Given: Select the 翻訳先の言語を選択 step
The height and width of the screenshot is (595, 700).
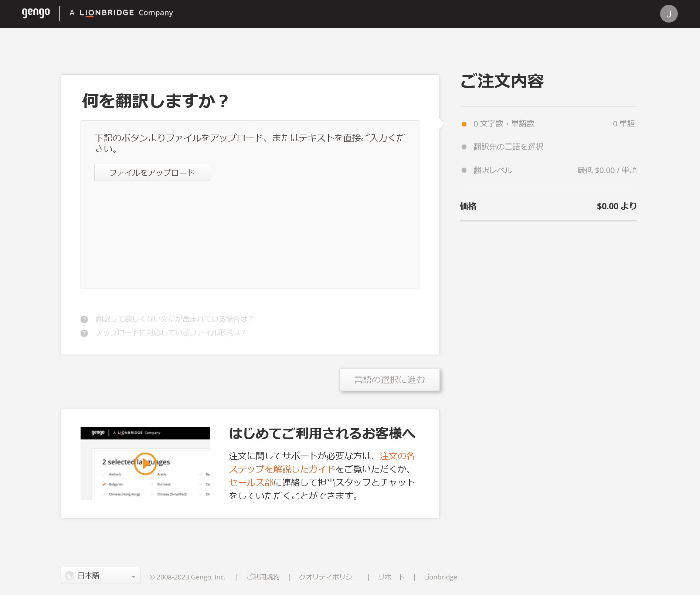Looking at the screenshot, I should [508, 147].
